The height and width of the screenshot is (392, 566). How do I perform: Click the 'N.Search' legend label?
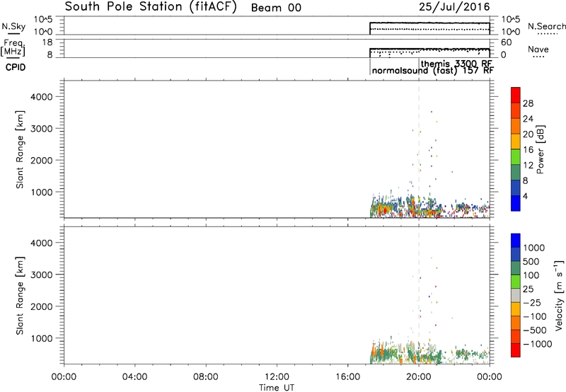[546, 26]
